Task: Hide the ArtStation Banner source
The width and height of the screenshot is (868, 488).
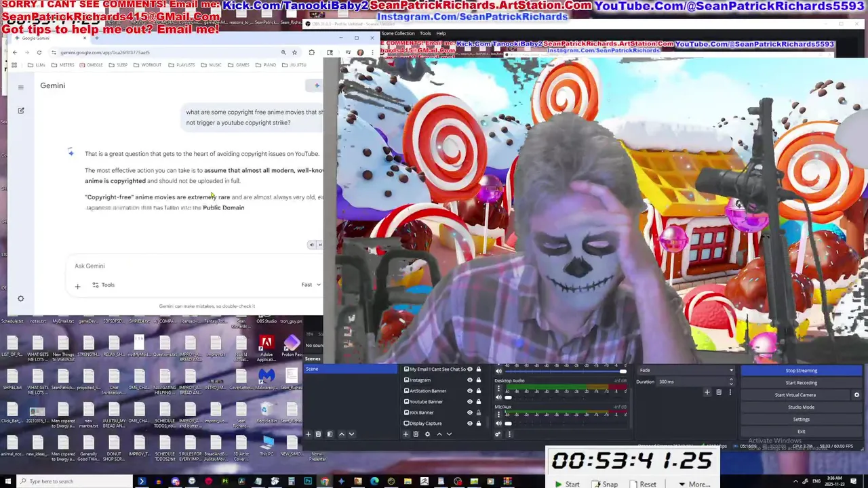Action: 469,391
